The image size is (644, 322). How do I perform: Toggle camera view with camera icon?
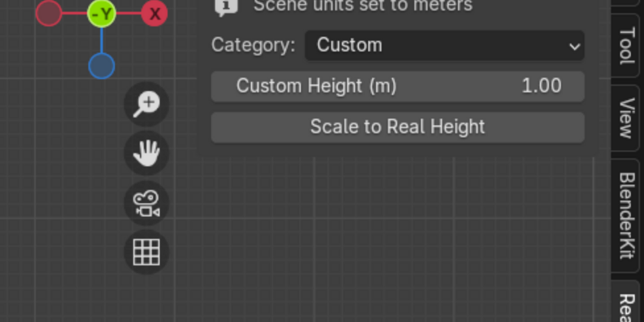point(146,203)
